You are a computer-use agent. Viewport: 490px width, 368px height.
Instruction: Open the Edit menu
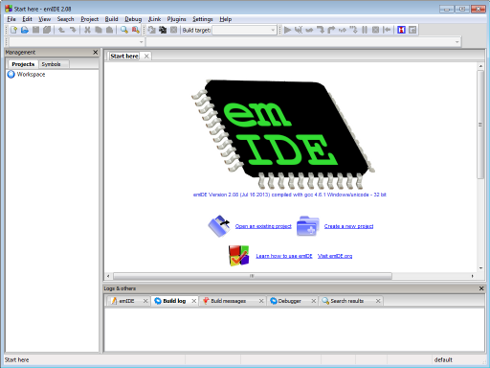tap(27, 19)
